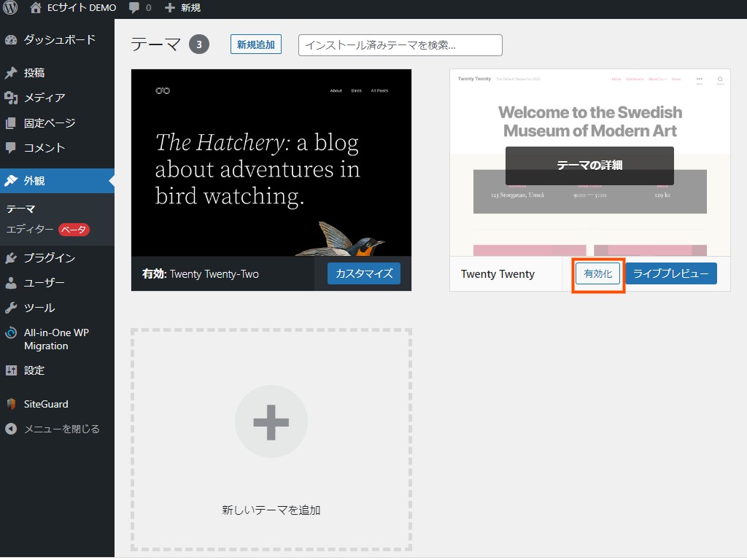The image size is (747, 560).
Task: Click the home icon beside ECサイト DEMO
Action: point(36,8)
